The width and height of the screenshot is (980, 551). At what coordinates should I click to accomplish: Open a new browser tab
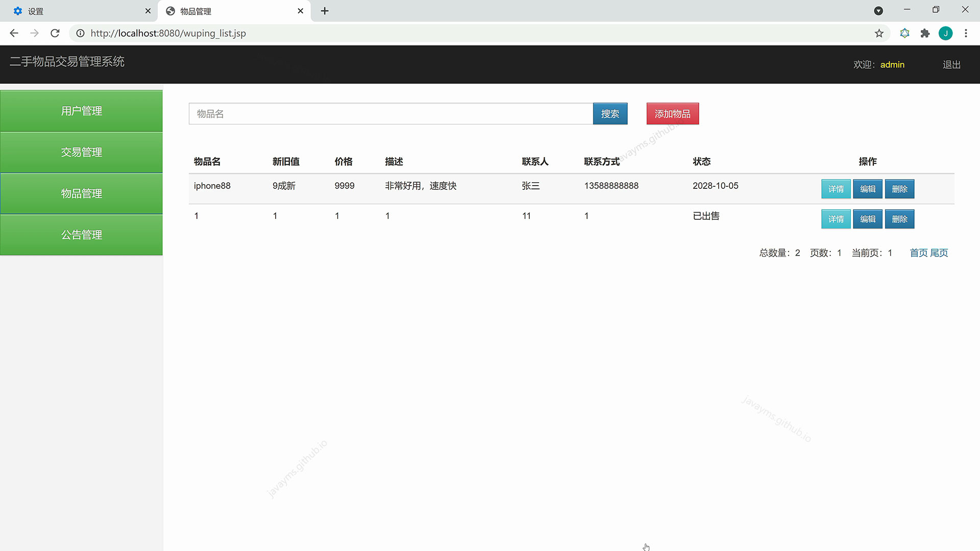(x=325, y=11)
